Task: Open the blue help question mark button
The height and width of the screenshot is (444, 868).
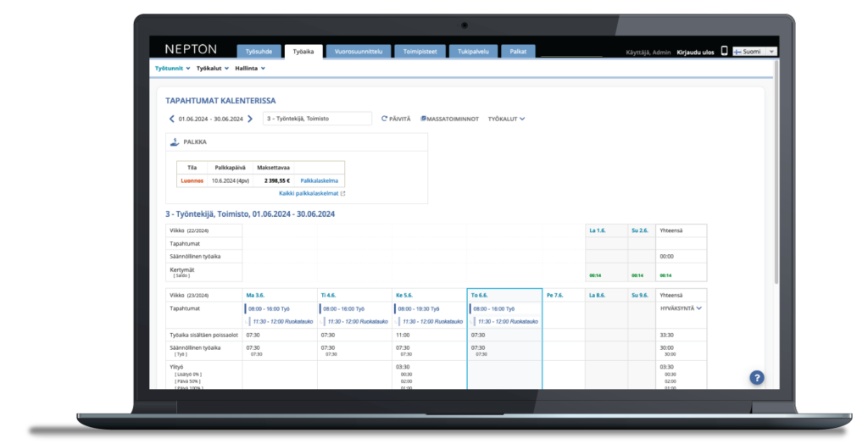Action: point(757,378)
